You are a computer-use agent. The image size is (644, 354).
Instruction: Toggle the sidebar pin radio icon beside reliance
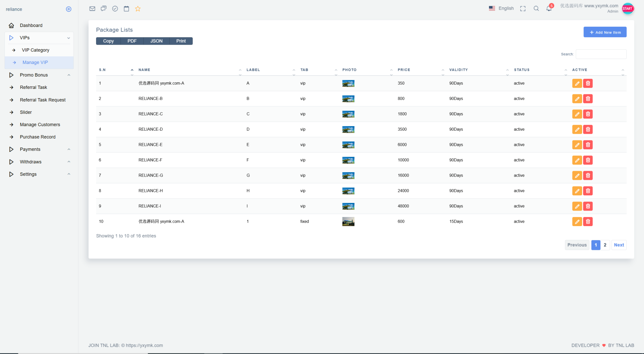pos(69,9)
